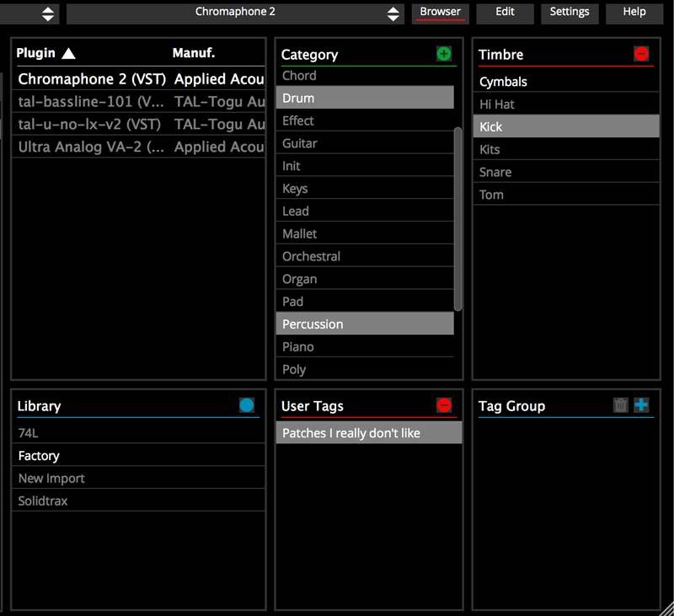
Task: Toggle the Kick timbre filter
Action: pos(566,126)
